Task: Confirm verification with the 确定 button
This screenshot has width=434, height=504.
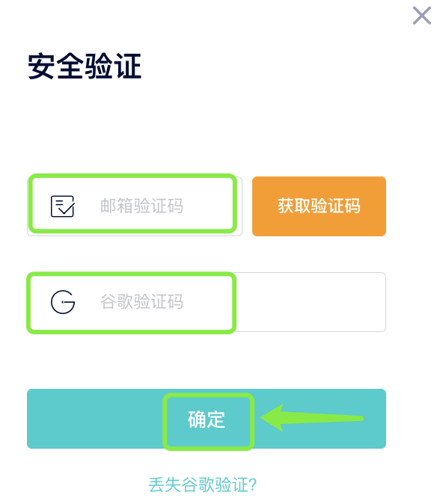Action: [207, 419]
